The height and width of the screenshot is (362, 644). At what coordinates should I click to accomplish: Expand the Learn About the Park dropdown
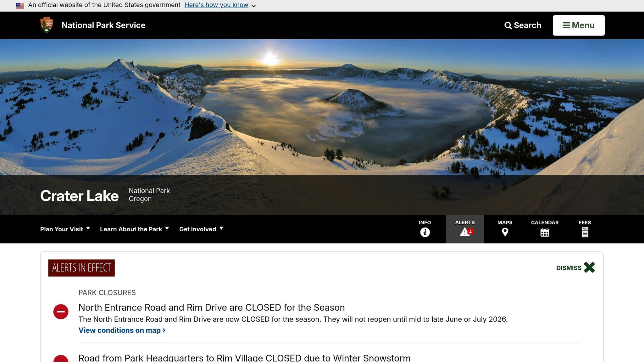(x=135, y=229)
